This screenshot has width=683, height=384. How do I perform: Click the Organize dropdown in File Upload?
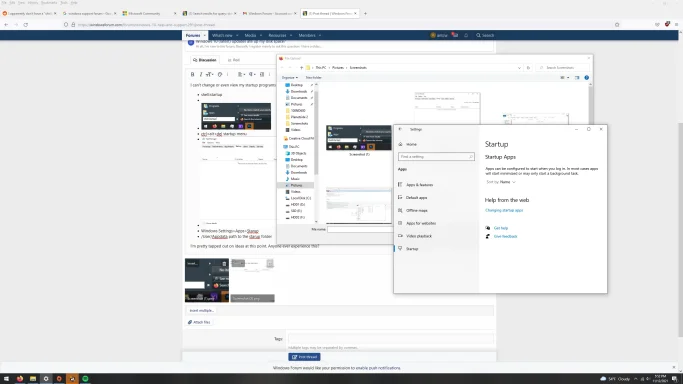[289, 77]
